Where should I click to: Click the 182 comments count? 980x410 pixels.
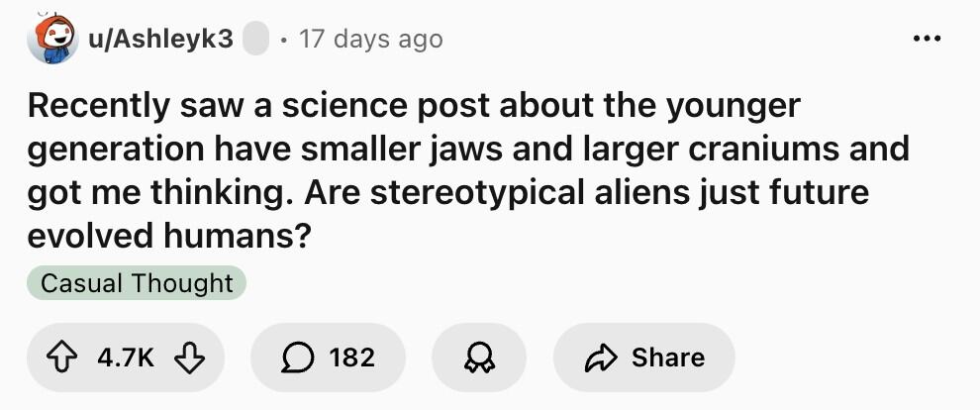click(x=351, y=358)
